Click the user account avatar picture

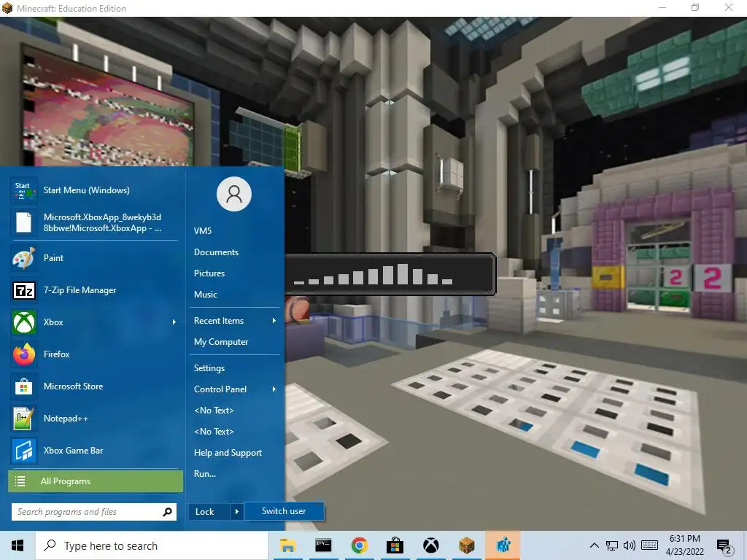pos(234,194)
